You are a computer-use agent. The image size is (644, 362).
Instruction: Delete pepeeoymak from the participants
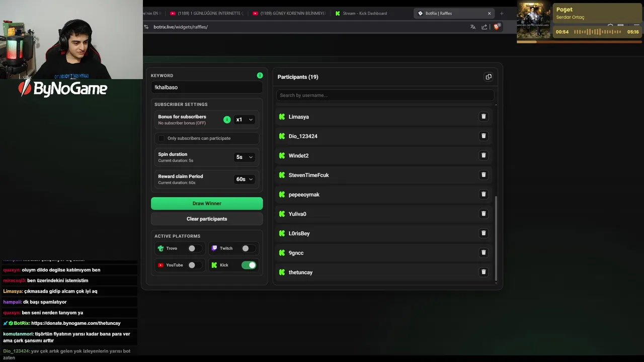[484, 194]
